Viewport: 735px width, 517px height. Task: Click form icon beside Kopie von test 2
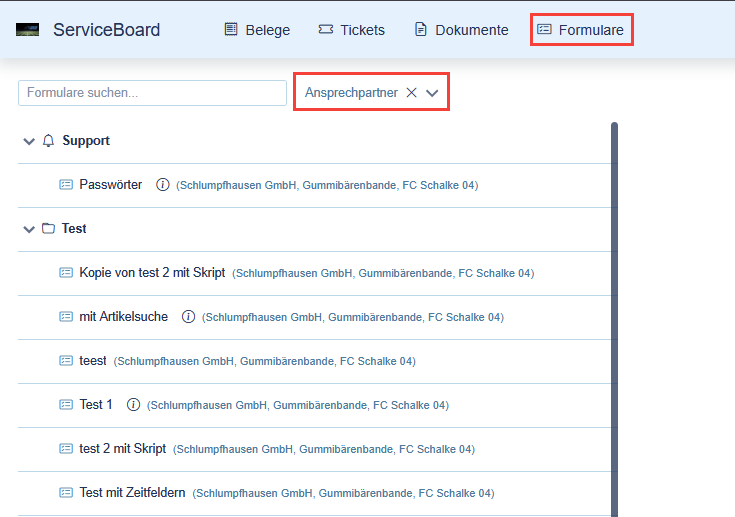tap(66, 272)
